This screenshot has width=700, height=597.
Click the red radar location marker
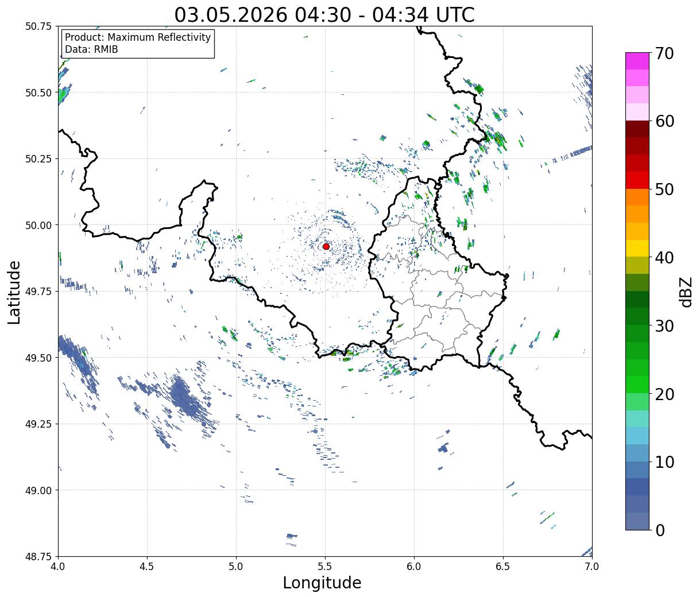pyautogui.click(x=326, y=246)
